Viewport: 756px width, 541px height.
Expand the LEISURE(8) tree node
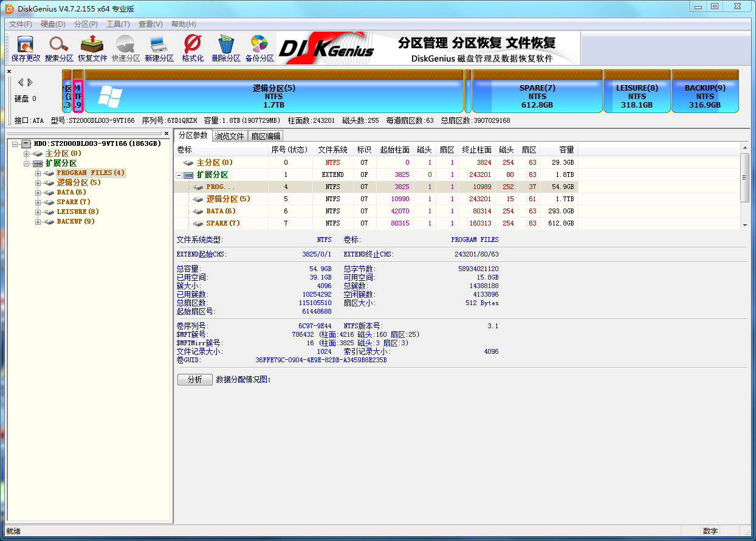click(38, 212)
